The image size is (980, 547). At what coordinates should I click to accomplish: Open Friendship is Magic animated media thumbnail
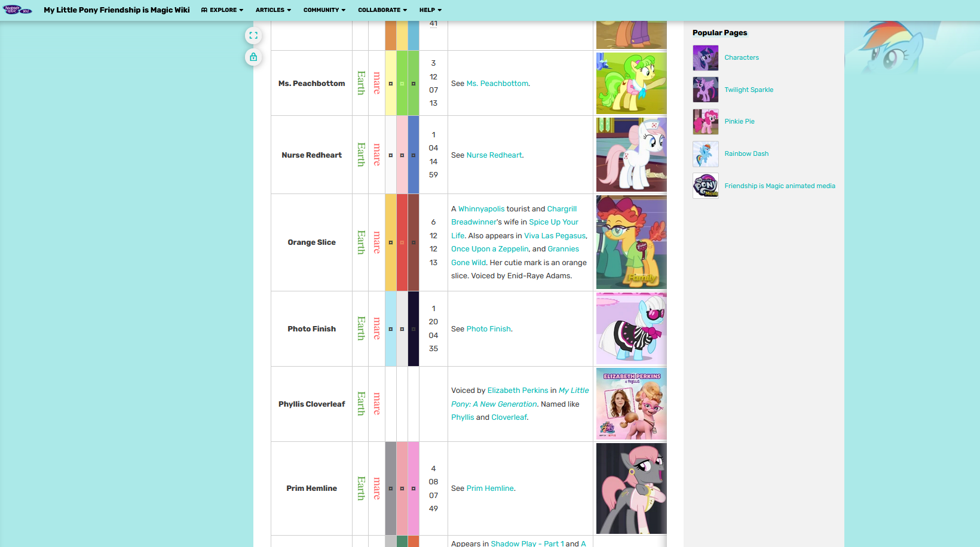tap(705, 186)
